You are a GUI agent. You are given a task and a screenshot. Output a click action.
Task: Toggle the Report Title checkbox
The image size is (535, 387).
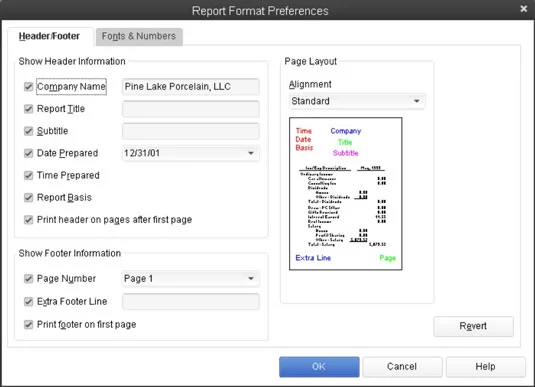(29, 109)
